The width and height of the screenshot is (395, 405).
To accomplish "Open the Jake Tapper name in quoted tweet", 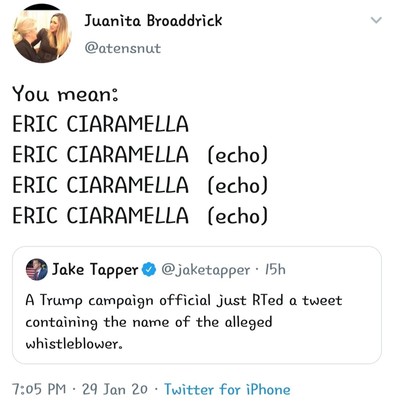I will pos(95,270).
